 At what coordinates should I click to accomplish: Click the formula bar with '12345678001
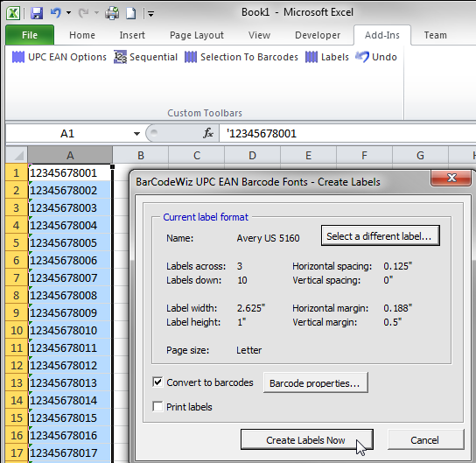click(x=347, y=134)
